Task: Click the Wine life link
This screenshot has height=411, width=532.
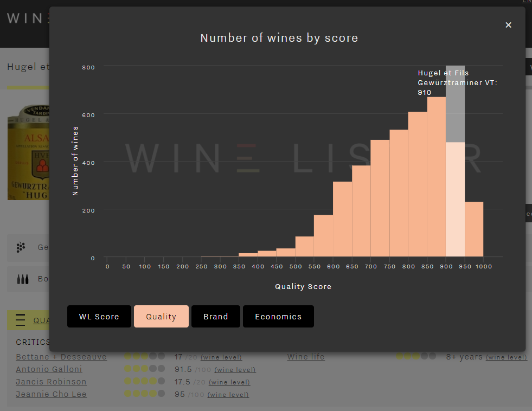Action: (x=306, y=357)
